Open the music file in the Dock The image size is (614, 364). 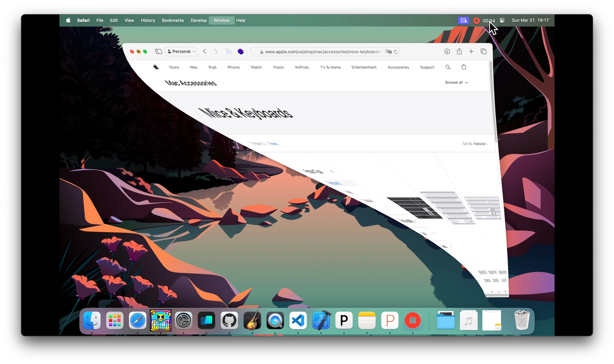(468, 320)
